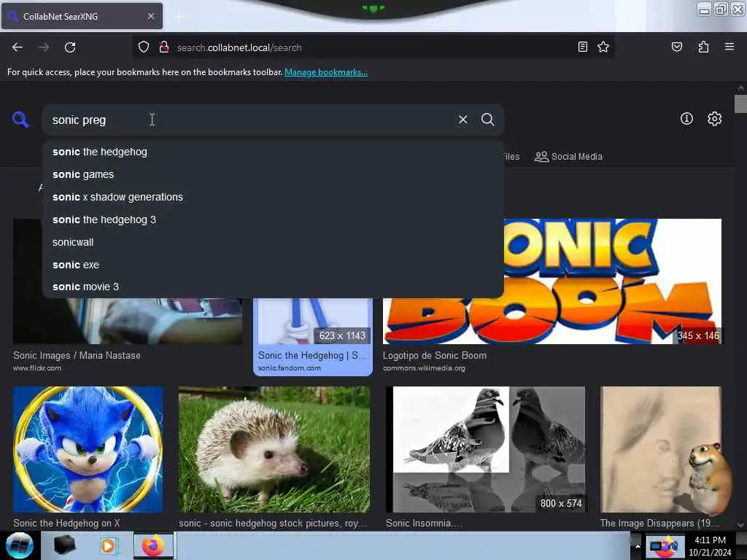Switch to the Social Media tab
Screen dimensions: 747x560
(568, 157)
